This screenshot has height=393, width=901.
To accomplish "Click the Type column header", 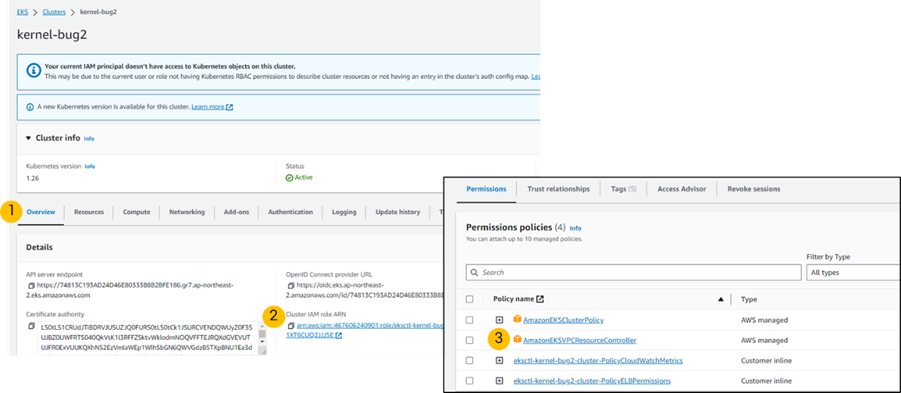I will 749,299.
